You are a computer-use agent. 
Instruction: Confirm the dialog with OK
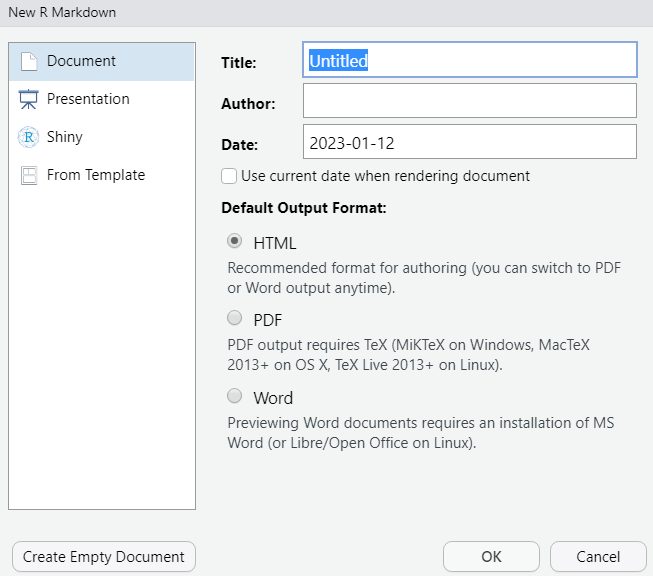[491, 557]
